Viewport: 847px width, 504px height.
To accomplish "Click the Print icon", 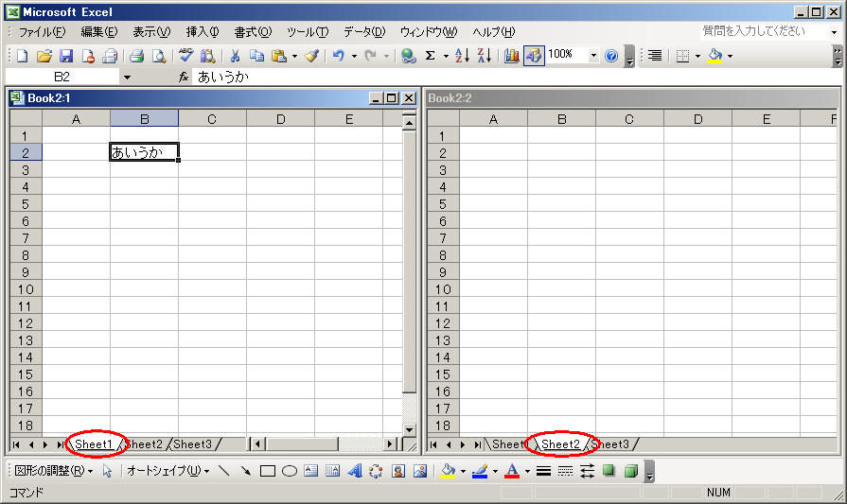I will 137,56.
